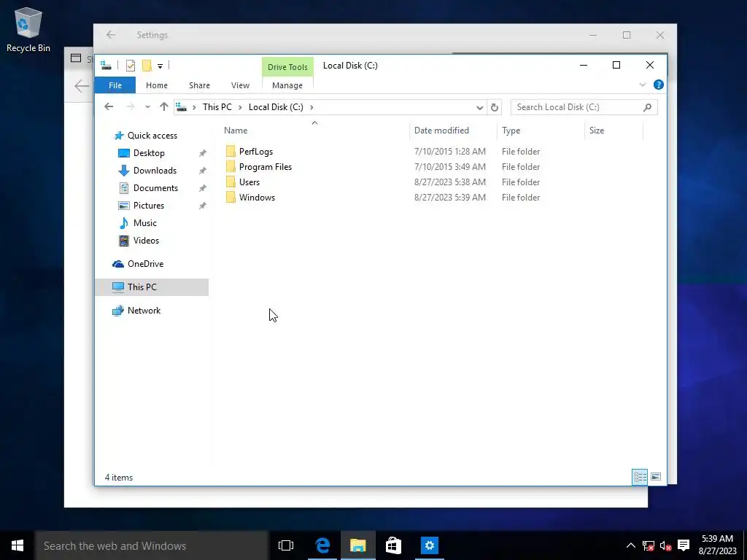Click the pin icon next to Downloads

pos(203,171)
